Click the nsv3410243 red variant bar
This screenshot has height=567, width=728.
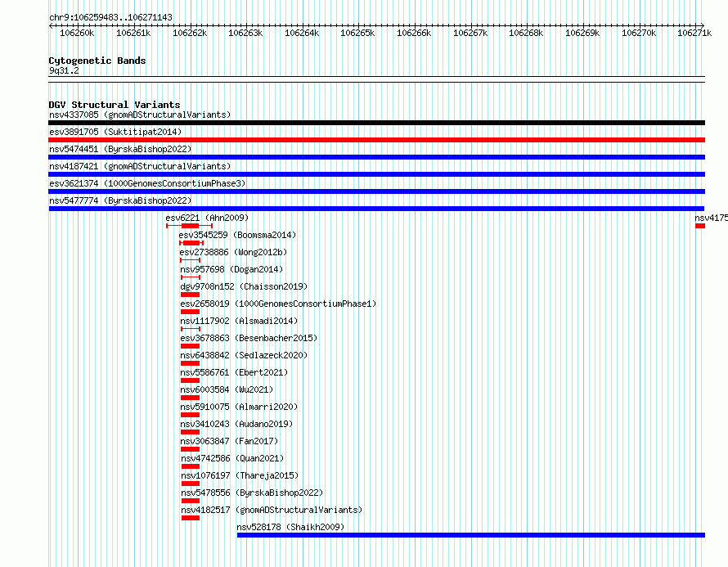pyautogui.click(x=191, y=432)
